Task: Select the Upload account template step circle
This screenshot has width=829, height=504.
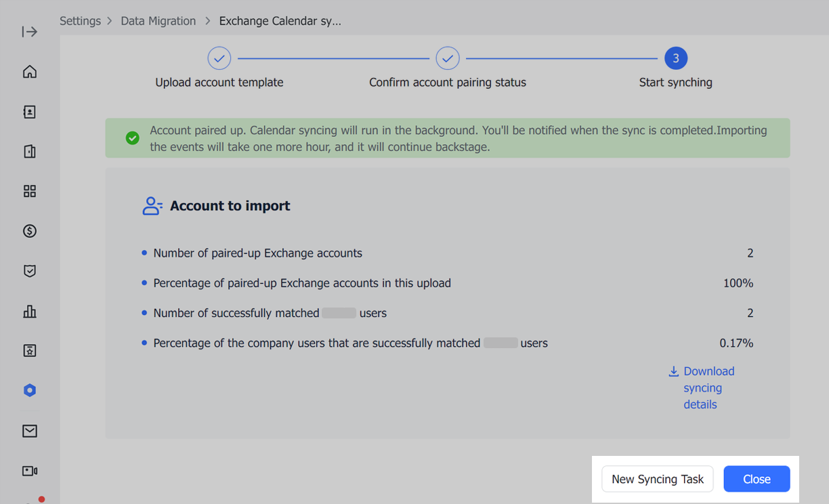Action: click(219, 58)
